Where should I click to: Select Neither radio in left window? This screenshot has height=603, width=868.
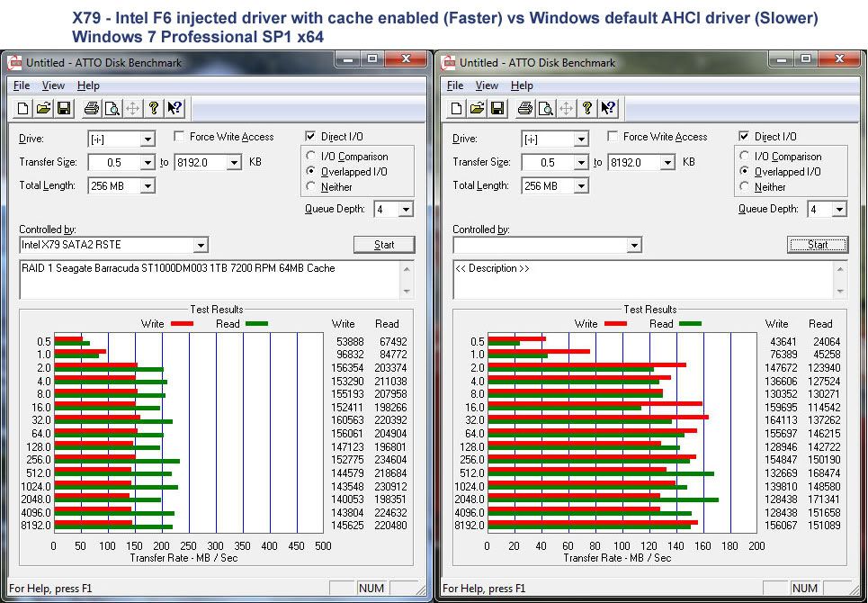[310, 186]
